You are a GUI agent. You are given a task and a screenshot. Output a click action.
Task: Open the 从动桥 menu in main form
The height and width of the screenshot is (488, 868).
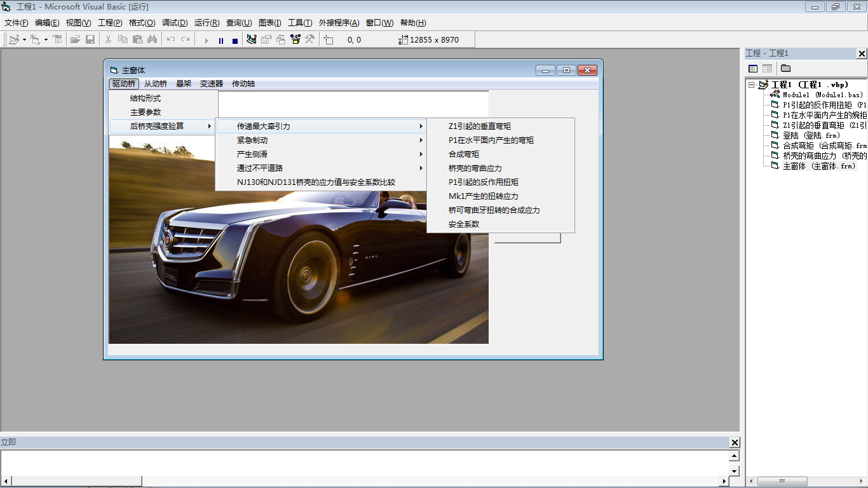coord(155,84)
